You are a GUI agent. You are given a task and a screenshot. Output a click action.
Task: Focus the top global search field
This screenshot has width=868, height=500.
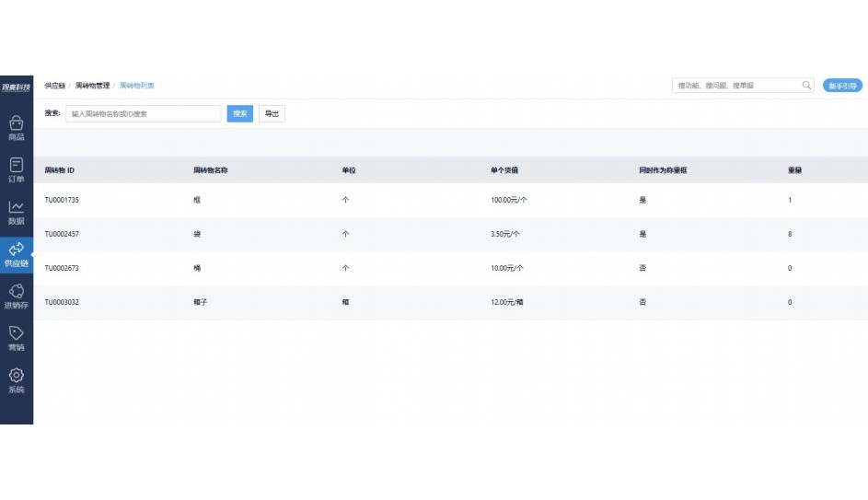click(736, 86)
